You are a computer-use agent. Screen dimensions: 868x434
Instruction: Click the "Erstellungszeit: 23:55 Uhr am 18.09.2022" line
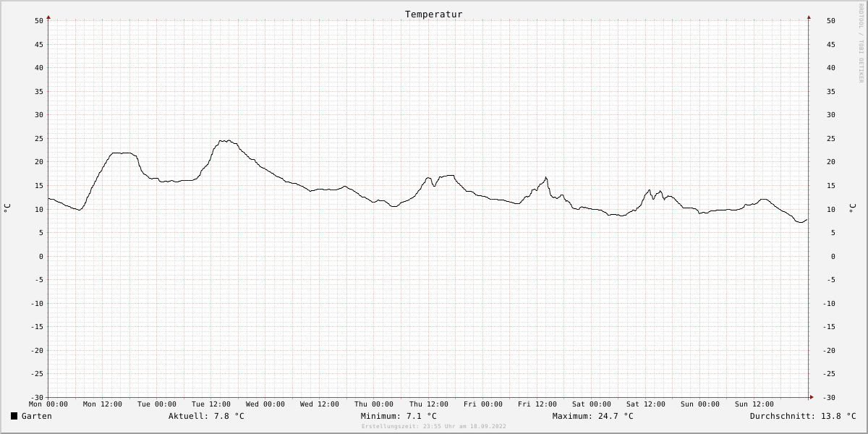(434, 426)
